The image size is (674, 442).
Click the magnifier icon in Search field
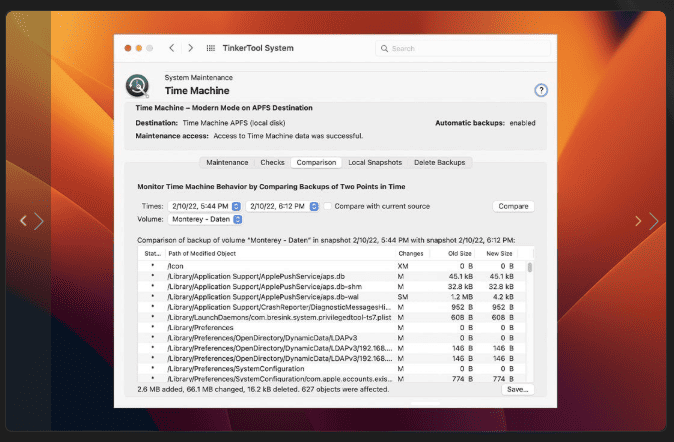click(384, 49)
